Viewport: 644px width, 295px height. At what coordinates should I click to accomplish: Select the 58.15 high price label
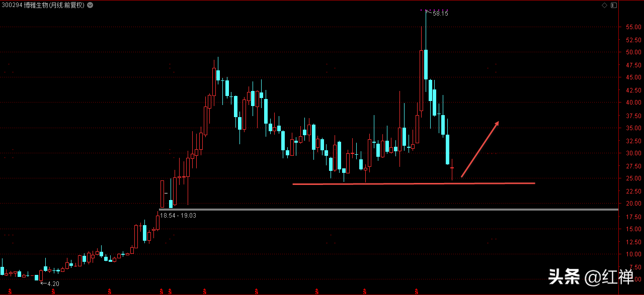[x=440, y=14]
